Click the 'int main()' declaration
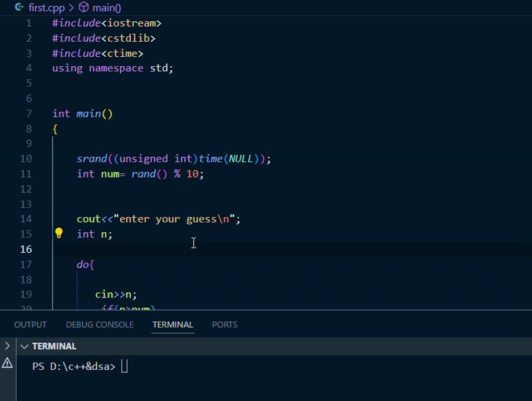The height and width of the screenshot is (401, 532). (82, 114)
